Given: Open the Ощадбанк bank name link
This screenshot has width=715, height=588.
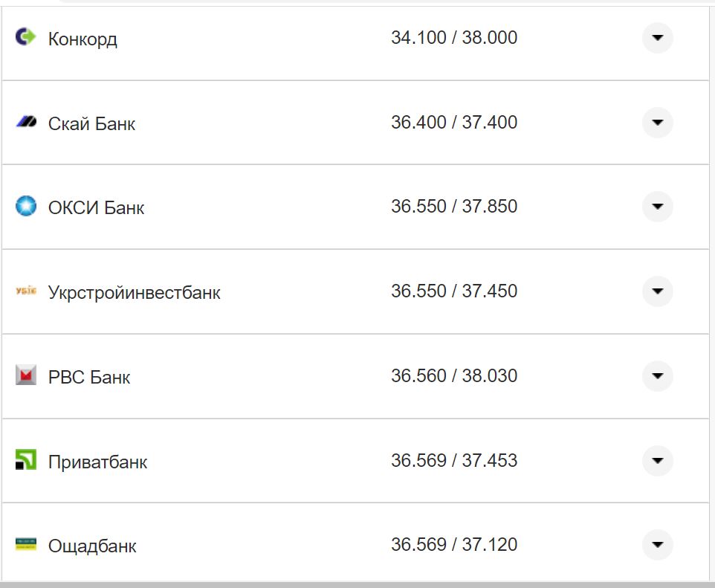Looking at the screenshot, I should [92, 546].
